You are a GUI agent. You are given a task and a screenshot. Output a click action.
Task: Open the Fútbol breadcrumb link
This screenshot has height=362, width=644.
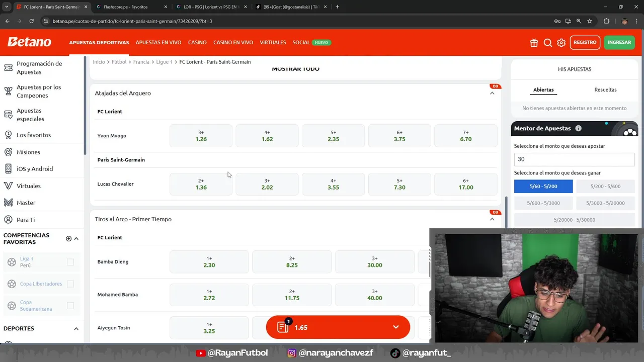click(119, 62)
